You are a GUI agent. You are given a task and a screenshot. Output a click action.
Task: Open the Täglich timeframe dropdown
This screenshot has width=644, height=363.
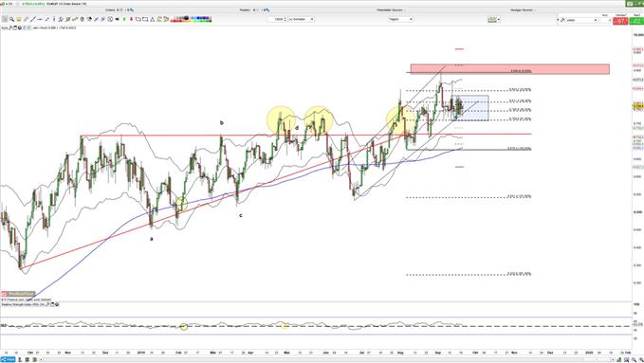400,19
